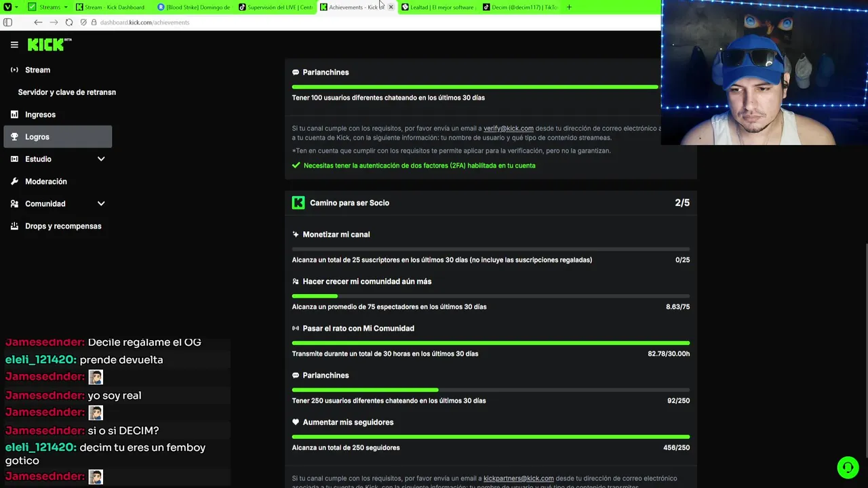Select Logros in the sidebar
The height and width of the screenshot is (488, 868).
coord(58,137)
